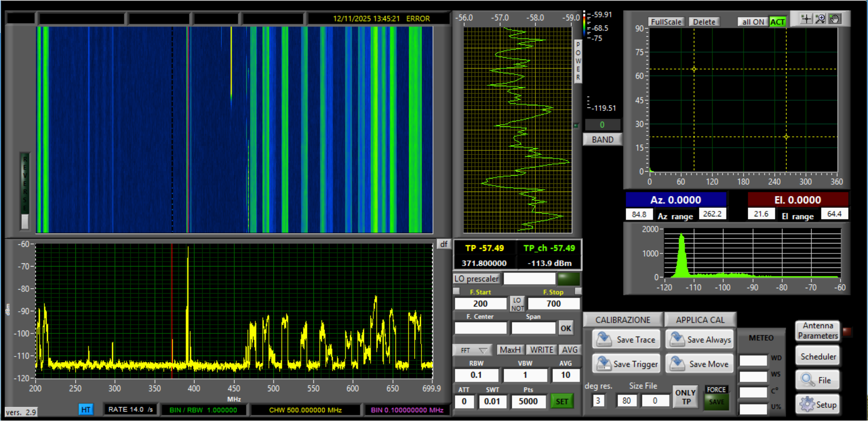Select the zoom magnifier graph tool
The image size is (868, 421).
[820, 19]
